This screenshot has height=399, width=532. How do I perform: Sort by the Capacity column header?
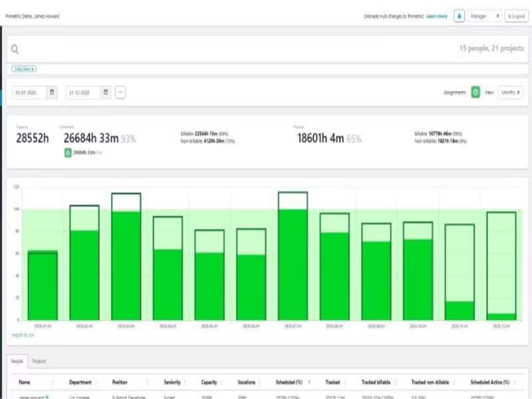tap(209, 382)
